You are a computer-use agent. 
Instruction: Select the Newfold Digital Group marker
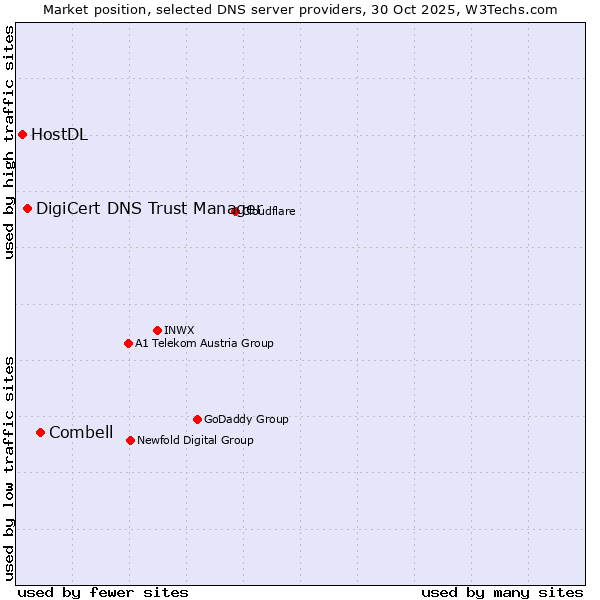pyautogui.click(x=130, y=440)
